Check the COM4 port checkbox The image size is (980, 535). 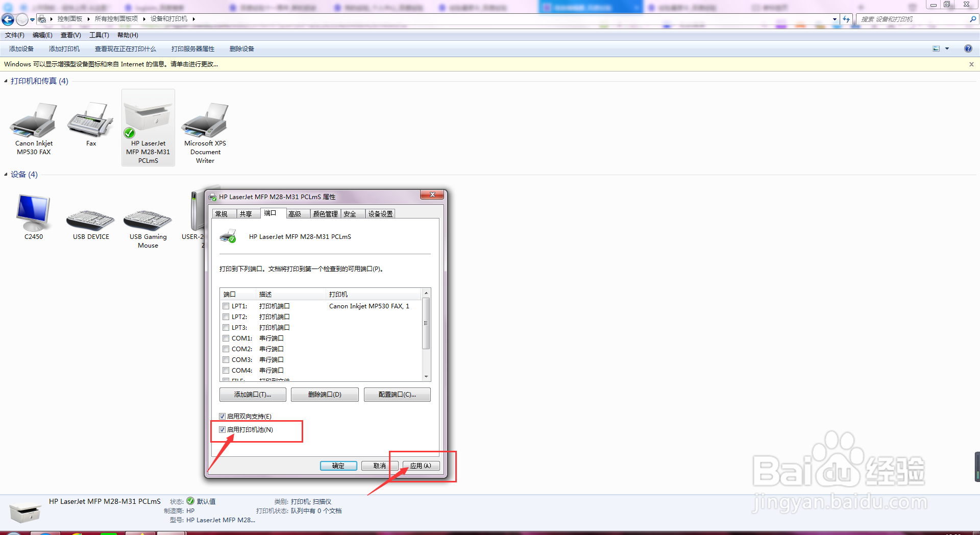[226, 371]
